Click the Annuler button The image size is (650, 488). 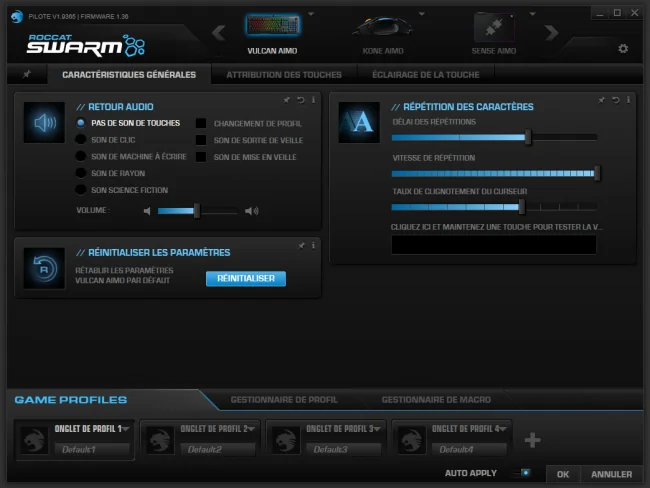point(611,474)
